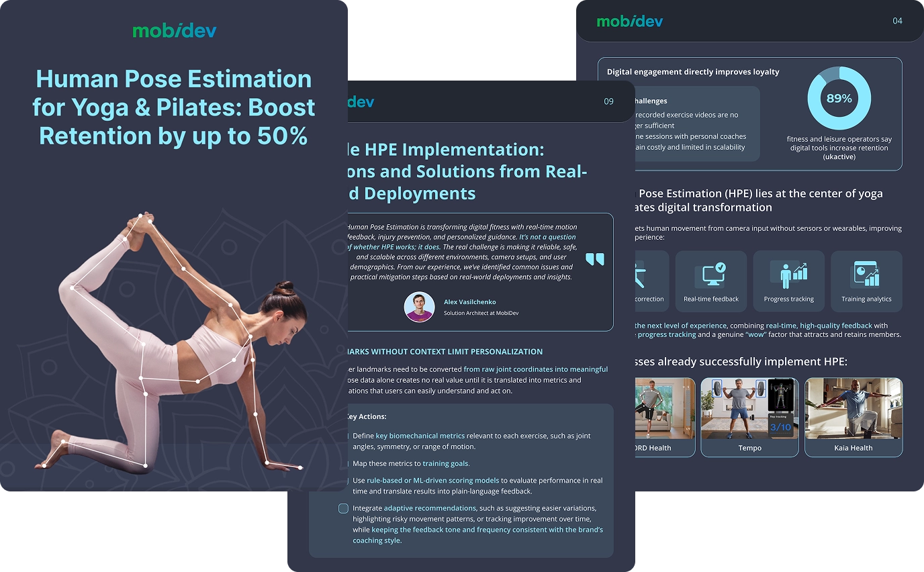Click the page number 09 in the header
The width and height of the screenshot is (924, 572).
coord(609,101)
